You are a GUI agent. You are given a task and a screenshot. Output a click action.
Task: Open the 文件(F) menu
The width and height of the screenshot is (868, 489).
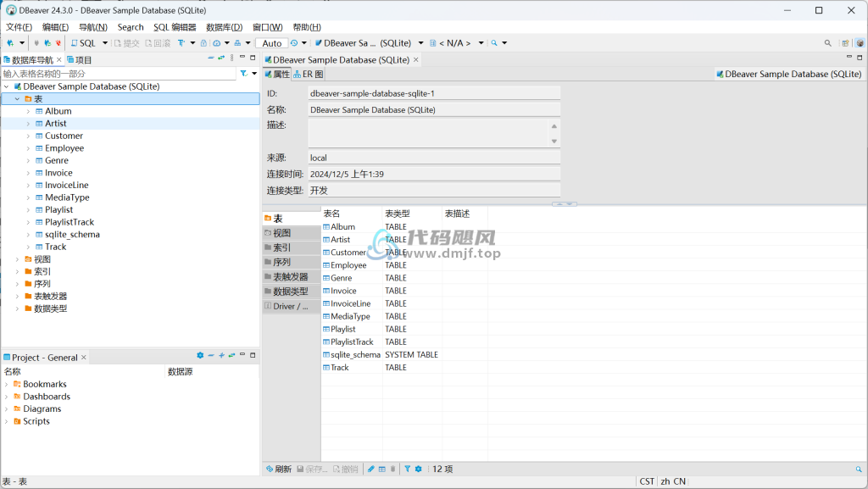19,27
